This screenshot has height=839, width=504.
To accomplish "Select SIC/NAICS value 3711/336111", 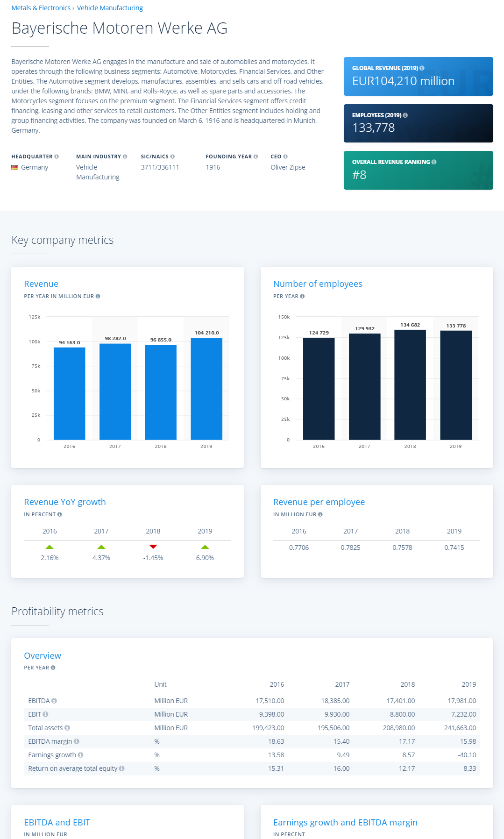I will [160, 167].
